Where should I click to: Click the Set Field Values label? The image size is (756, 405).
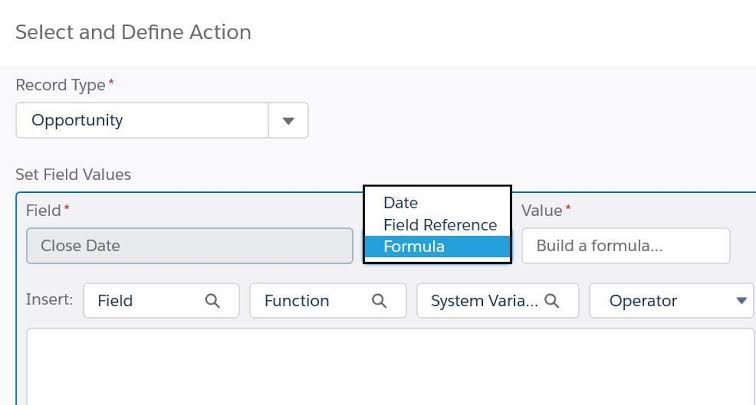73,174
